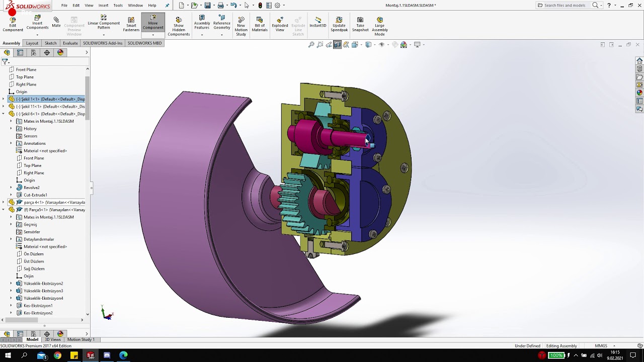Open Reference Geometry dropdown arrow
This screenshot has height=362, width=644.
(x=221, y=35)
